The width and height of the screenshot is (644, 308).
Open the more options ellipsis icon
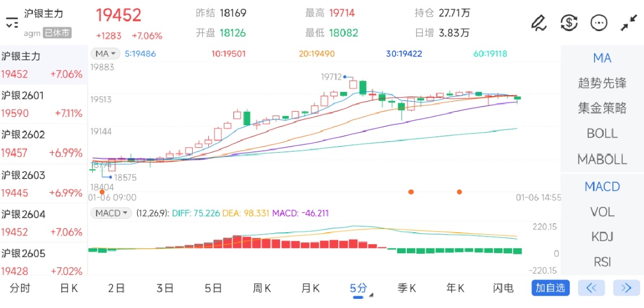[x=598, y=23]
